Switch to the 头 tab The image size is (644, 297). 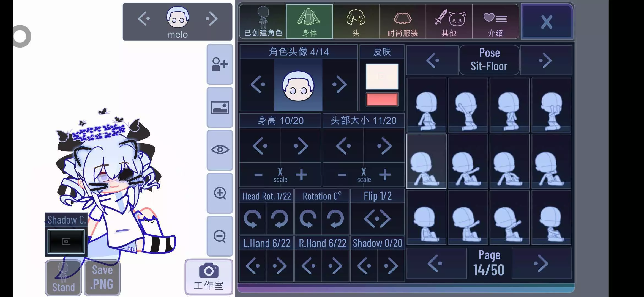click(x=356, y=22)
